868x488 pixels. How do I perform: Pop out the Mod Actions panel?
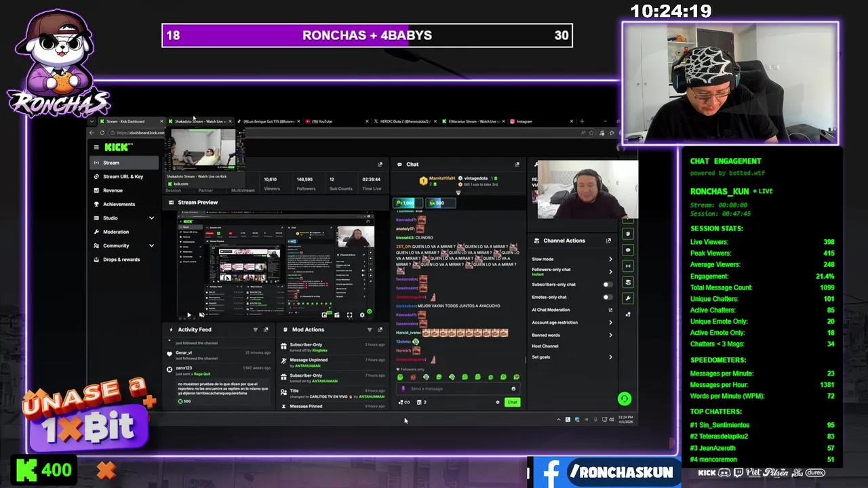click(380, 329)
